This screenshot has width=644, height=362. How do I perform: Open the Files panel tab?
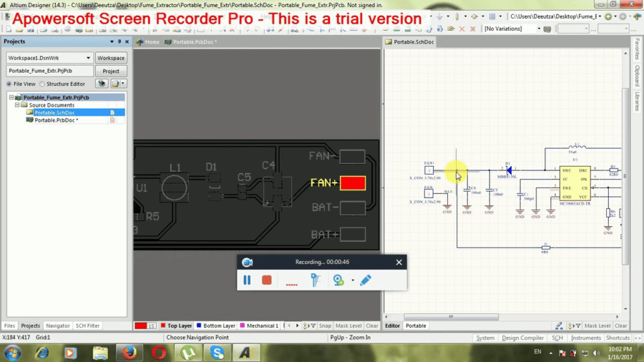(x=9, y=326)
